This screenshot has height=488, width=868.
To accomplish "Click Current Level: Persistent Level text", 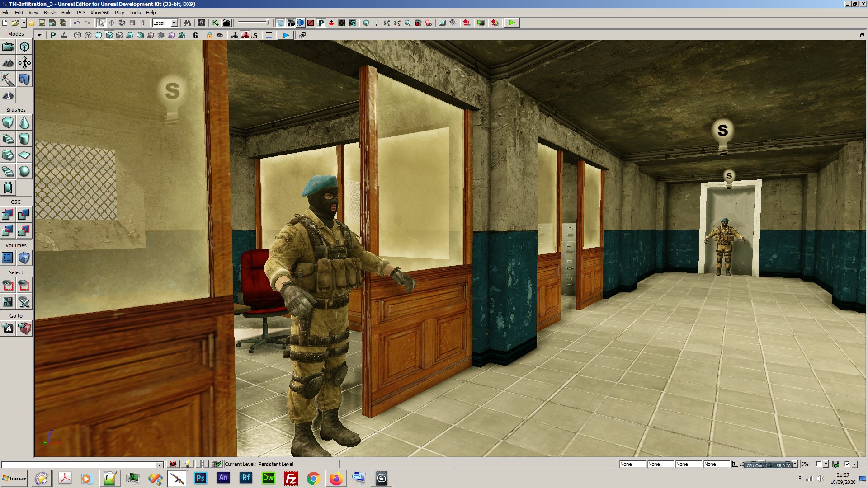I will 259,464.
